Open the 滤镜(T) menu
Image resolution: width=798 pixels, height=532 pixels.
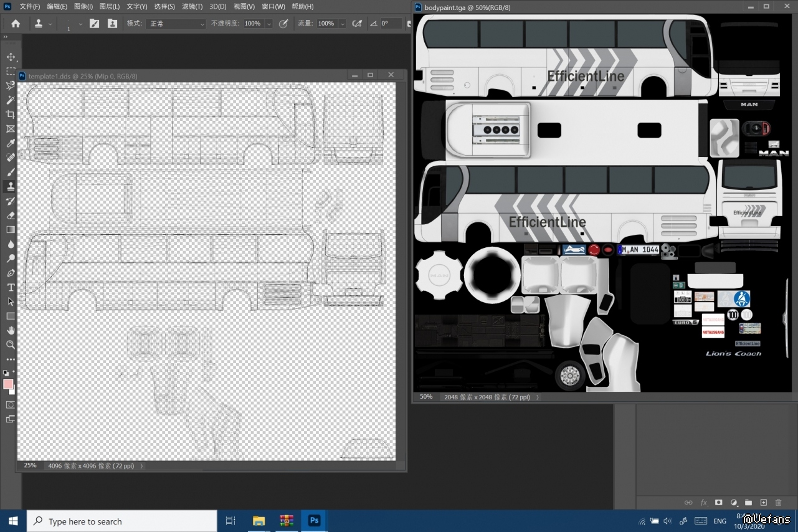pyautogui.click(x=192, y=6)
